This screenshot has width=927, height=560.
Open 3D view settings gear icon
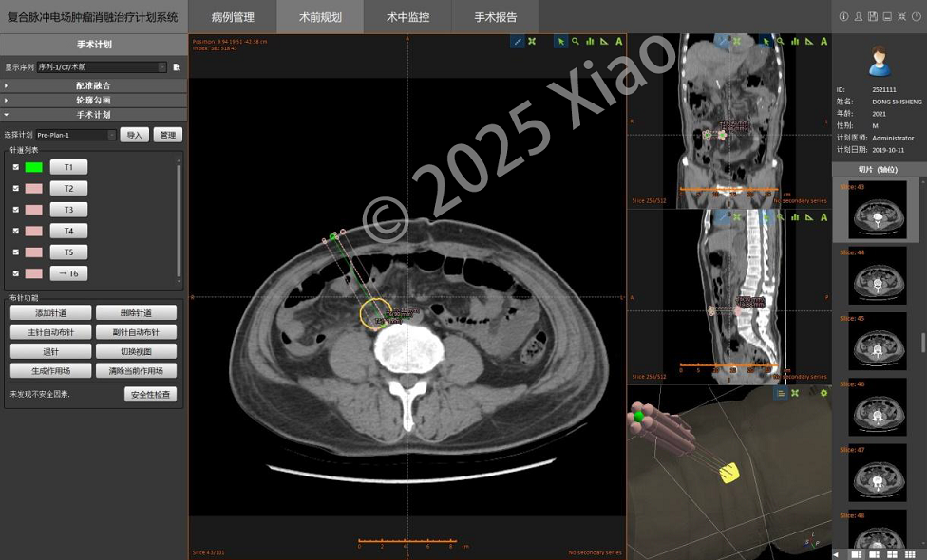[823, 393]
